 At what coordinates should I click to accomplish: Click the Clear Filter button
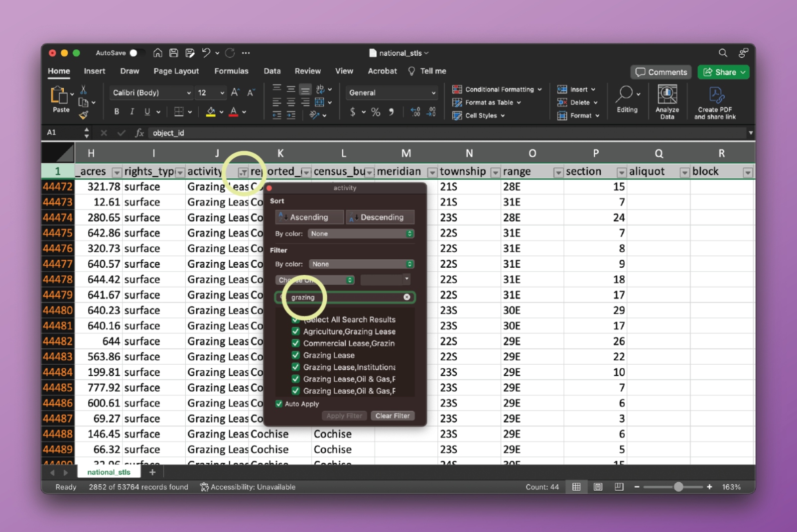coord(393,416)
